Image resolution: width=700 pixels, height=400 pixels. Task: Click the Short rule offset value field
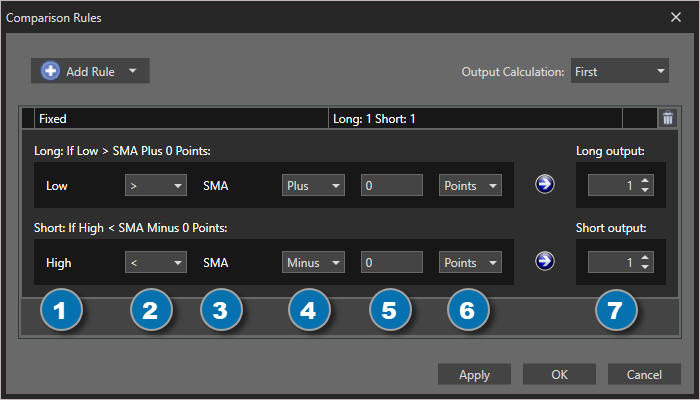(x=392, y=262)
